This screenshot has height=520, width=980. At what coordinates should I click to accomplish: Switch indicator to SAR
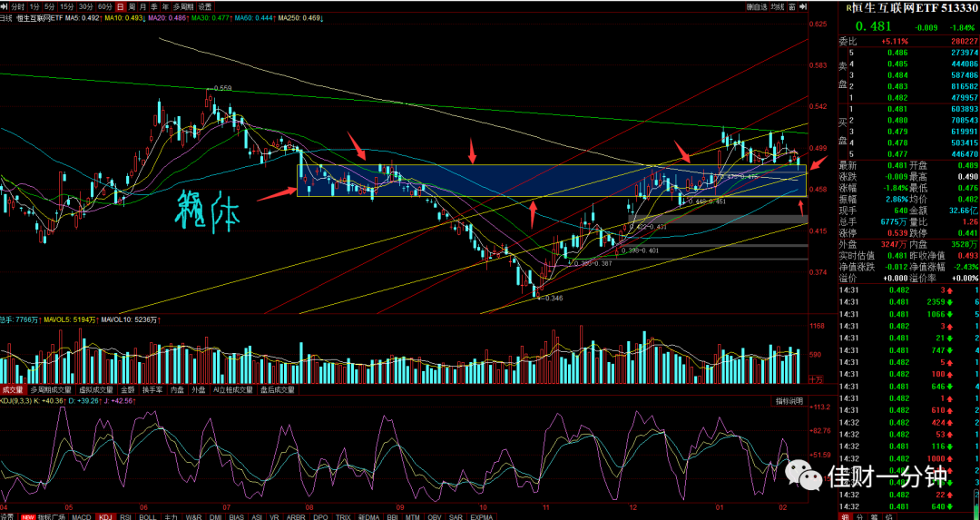(456, 517)
